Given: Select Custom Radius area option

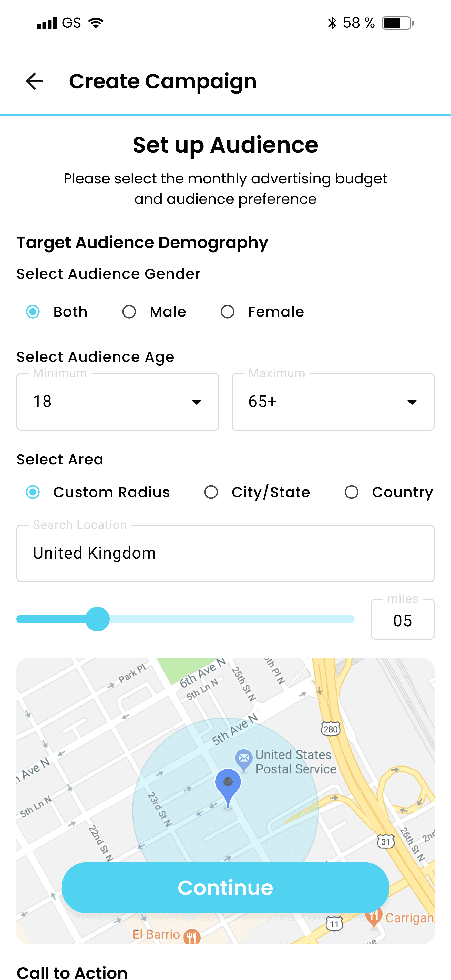Looking at the screenshot, I should pyautogui.click(x=33, y=492).
